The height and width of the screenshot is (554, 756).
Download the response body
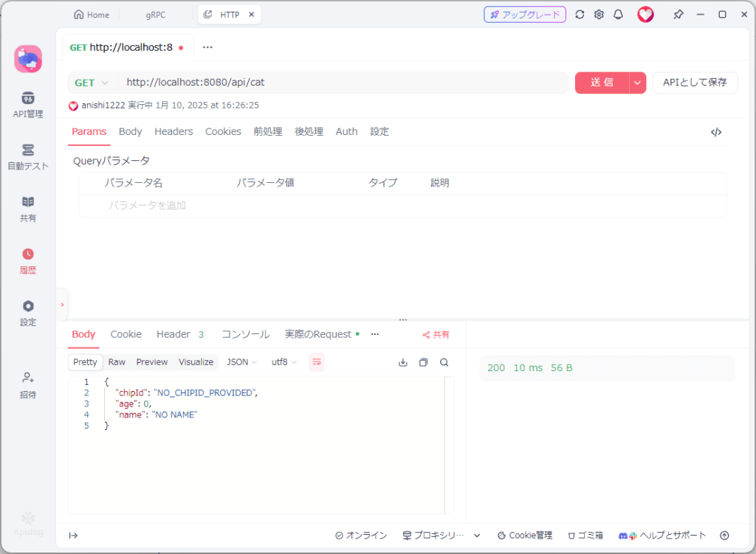pyautogui.click(x=402, y=362)
